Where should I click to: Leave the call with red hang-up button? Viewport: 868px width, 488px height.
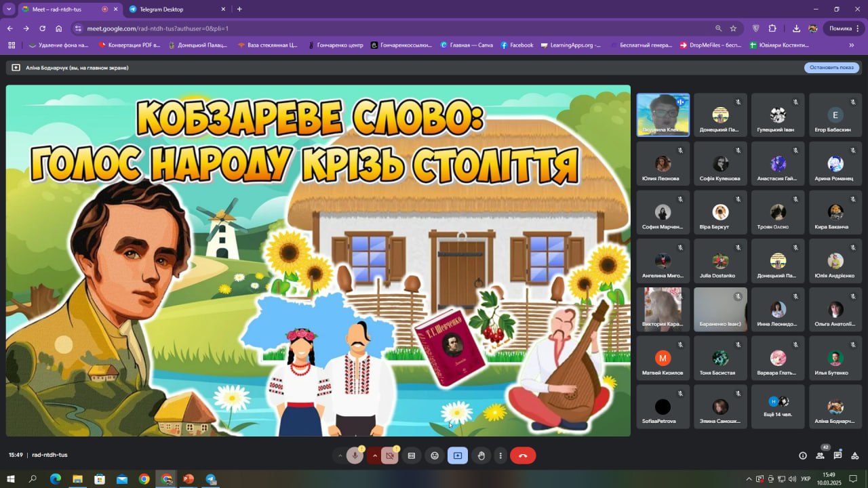point(523,455)
